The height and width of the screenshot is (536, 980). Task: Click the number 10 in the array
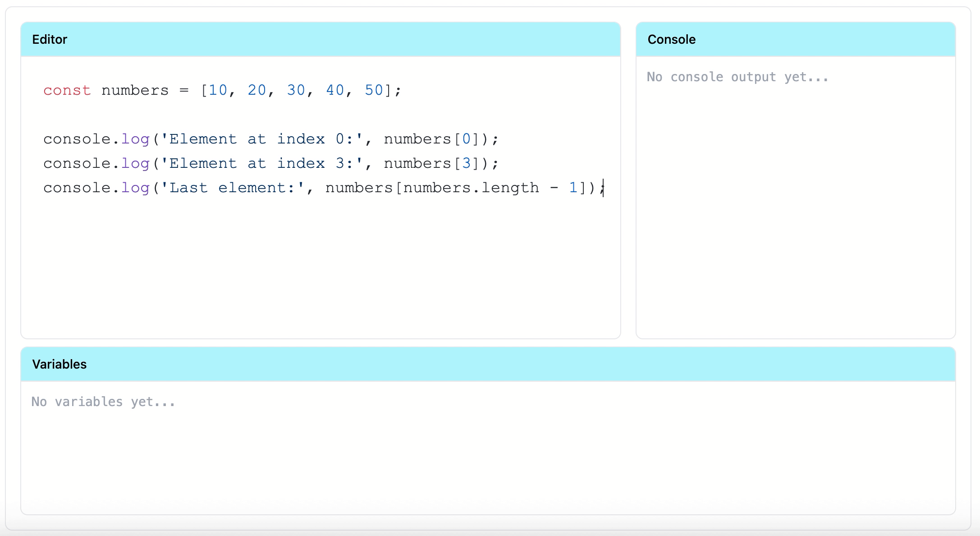(218, 90)
